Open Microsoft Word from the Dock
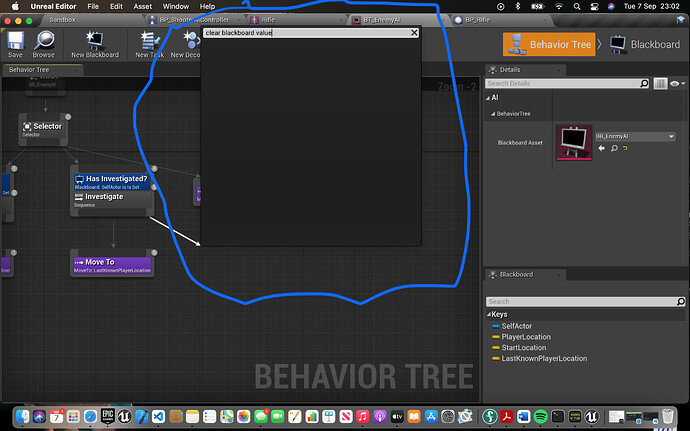The height and width of the screenshot is (431, 690). click(x=524, y=416)
